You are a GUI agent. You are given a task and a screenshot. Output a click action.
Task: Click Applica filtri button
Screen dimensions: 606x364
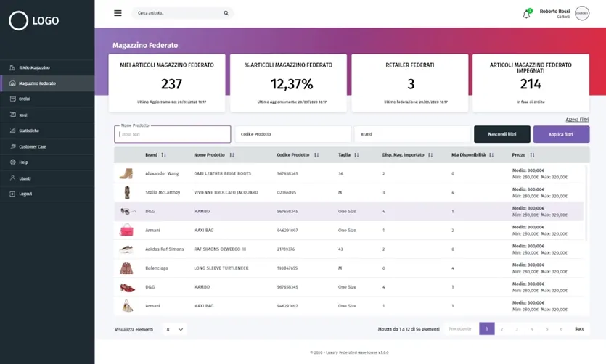point(561,134)
